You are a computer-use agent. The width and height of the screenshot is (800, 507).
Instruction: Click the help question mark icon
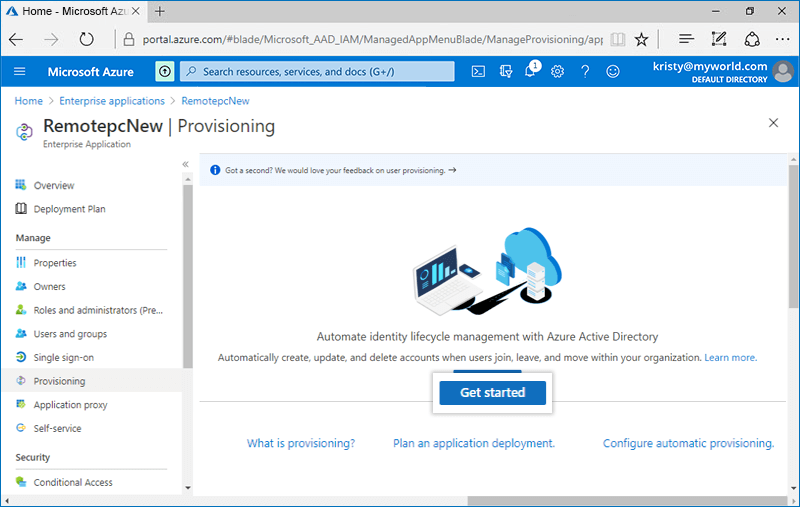point(585,72)
